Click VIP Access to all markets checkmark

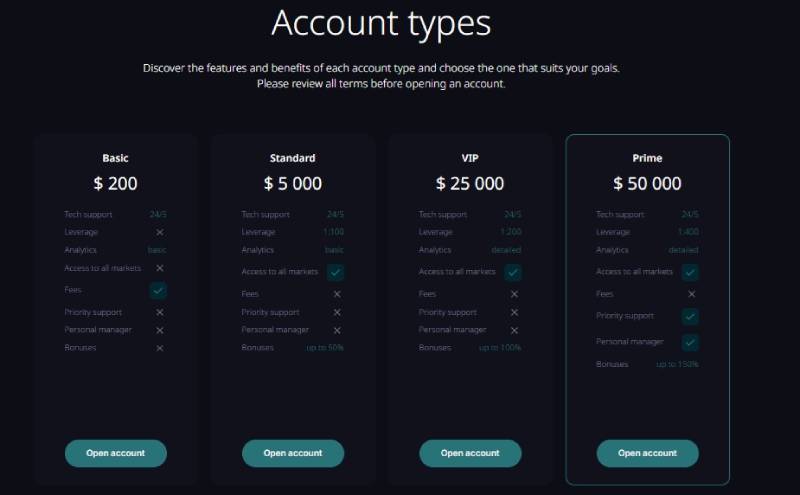coord(513,272)
